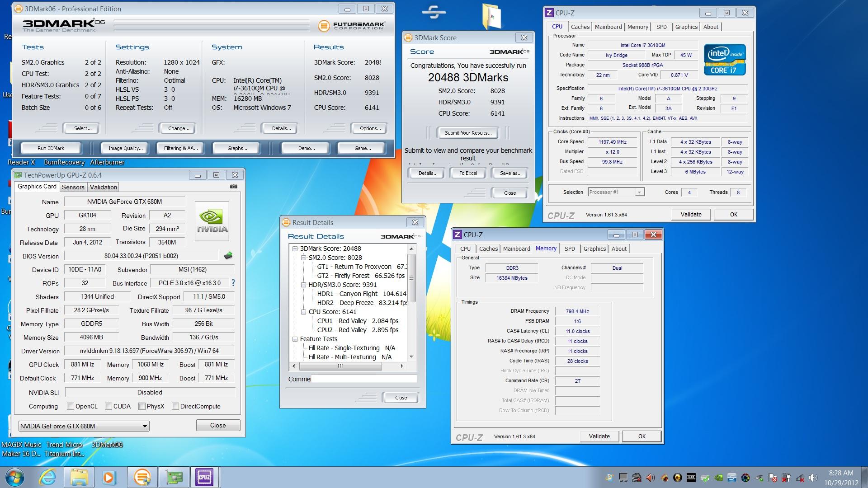Image resolution: width=868 pixels, height=488 pixels.
Task: Switch to CPU-Z taskbar button
Action: coord(204,477)
